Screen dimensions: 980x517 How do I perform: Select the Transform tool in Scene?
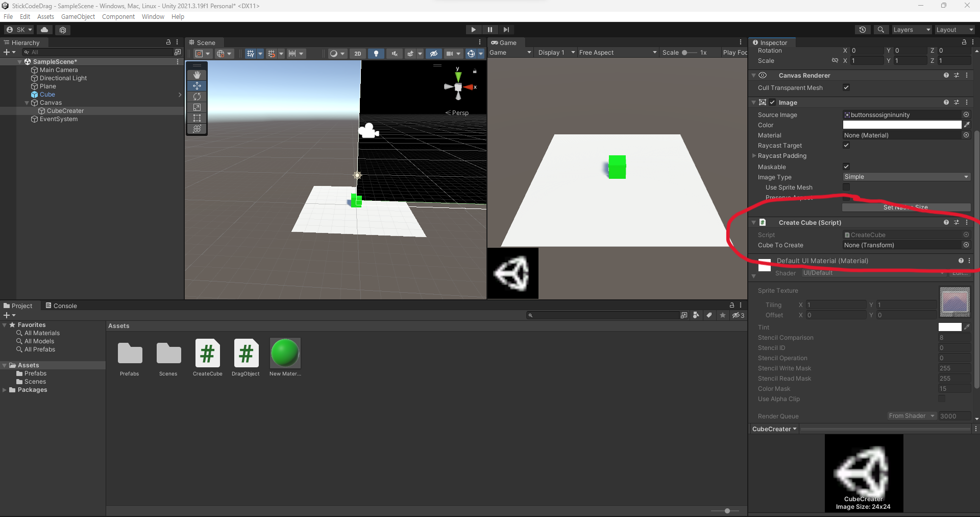(197, 129)
